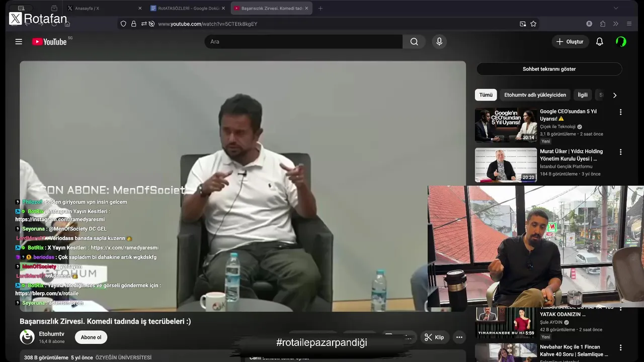Viewport: 644px width, 362px height.
Task: Open the Murat Ülker video thumbnail
Action: (x=506, y=165)
